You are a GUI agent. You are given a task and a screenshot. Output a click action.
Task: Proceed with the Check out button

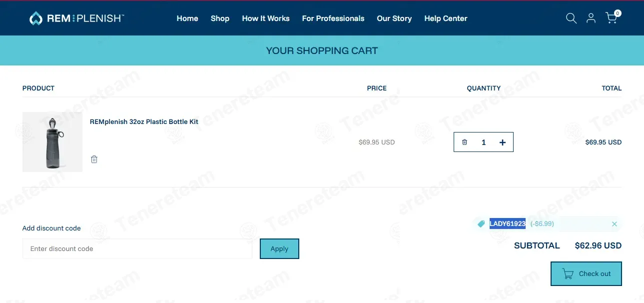(586, 273)
